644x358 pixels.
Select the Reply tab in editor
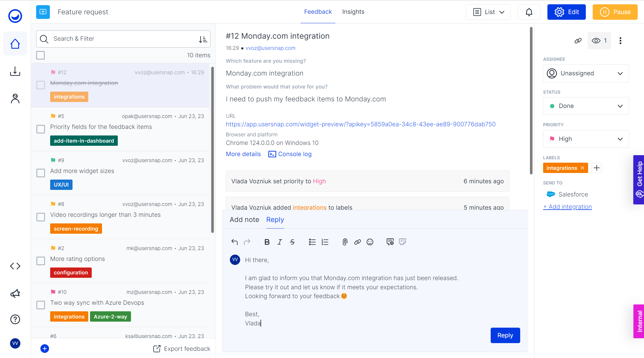[275, 220]
